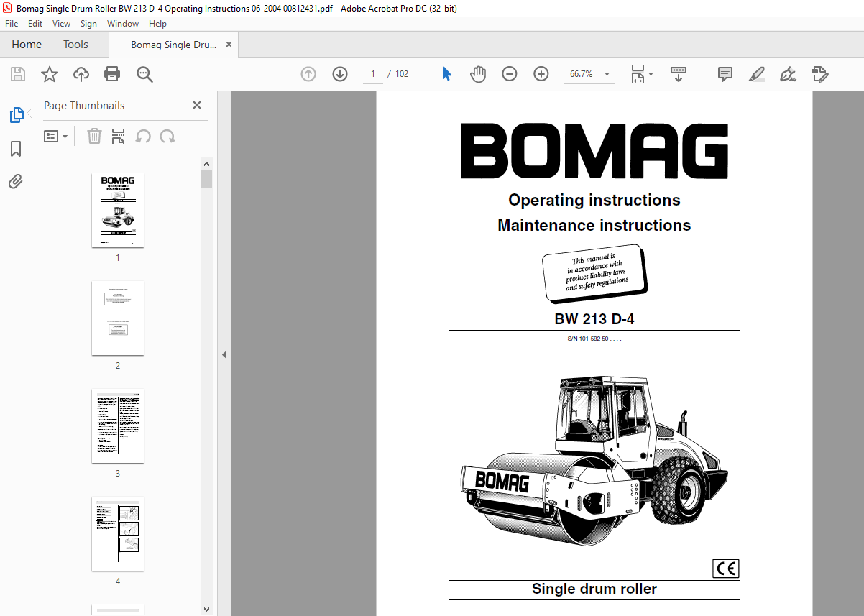Select the page 3 thumbnail

(x=118, y=426)
